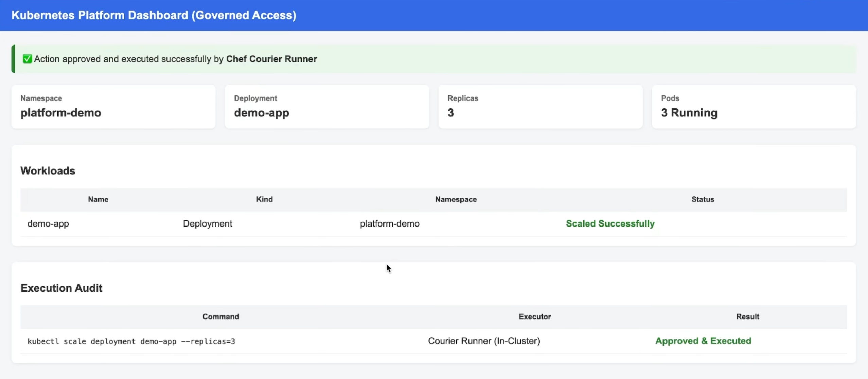This screenshot has height=379, width=868.
Task: Sort by Name column header in Workloads
Action: click(x=98, y=199)
